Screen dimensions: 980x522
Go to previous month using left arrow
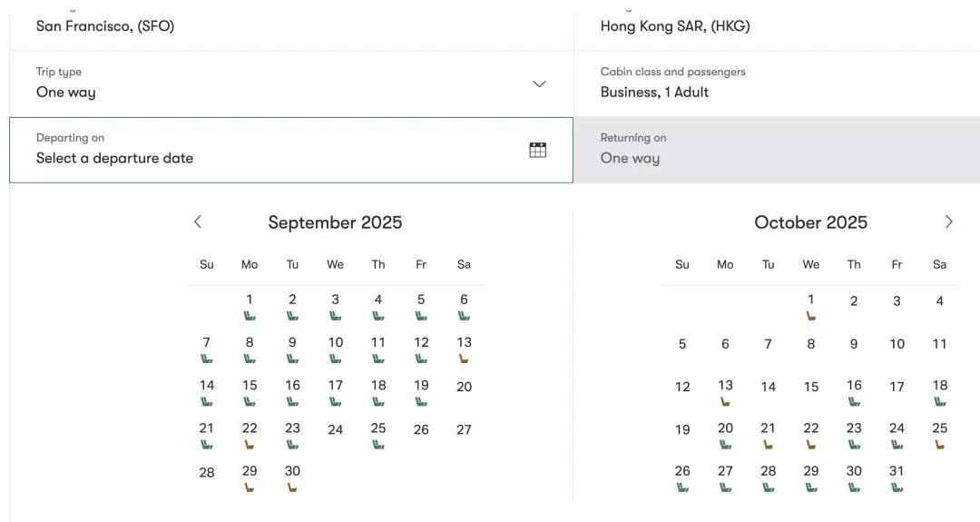198,222
